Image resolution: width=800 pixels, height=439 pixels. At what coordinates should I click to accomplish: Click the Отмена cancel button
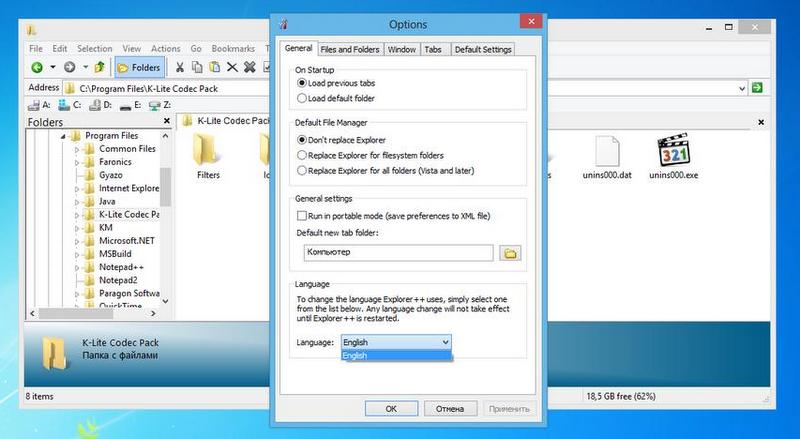point(450,409)
